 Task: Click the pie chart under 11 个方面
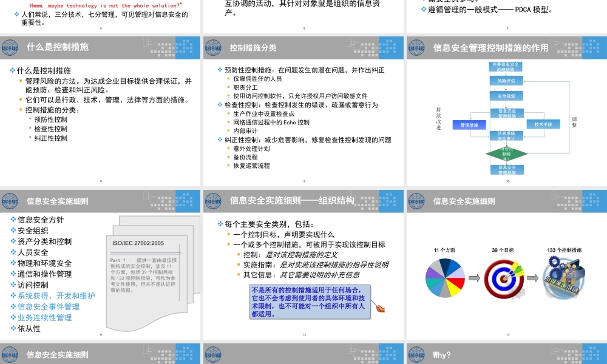pyautogui.click(x=444, y=278)
